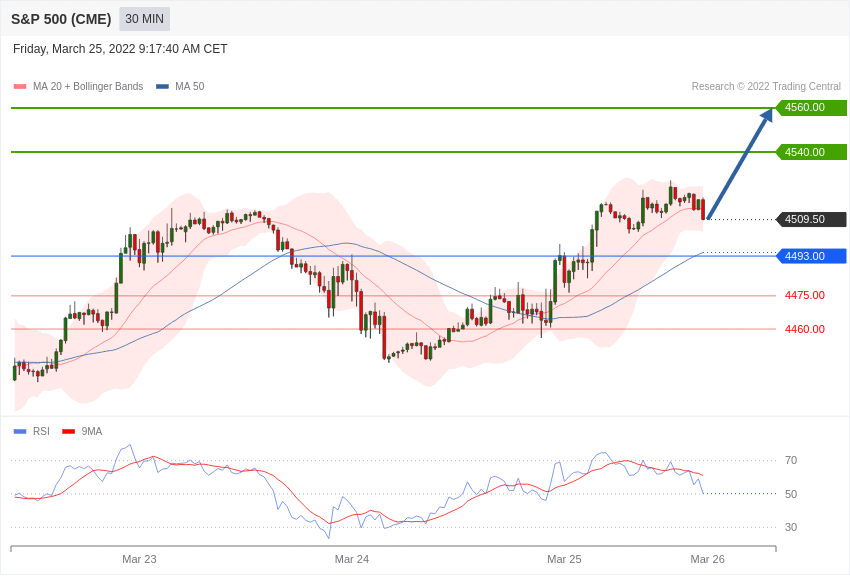Click the red 4475.00 support label
850x576 pixels.
click(804, 295)
